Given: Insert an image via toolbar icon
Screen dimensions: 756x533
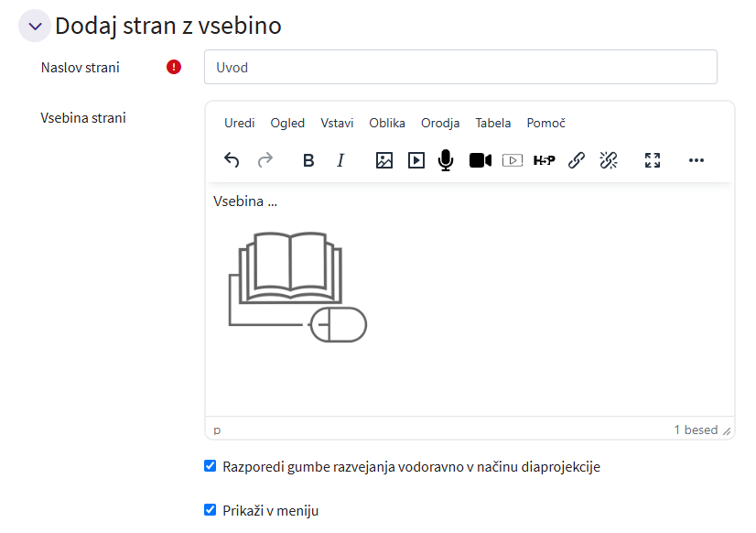Looking at the screenshot, I should click(x=384, y=160).
